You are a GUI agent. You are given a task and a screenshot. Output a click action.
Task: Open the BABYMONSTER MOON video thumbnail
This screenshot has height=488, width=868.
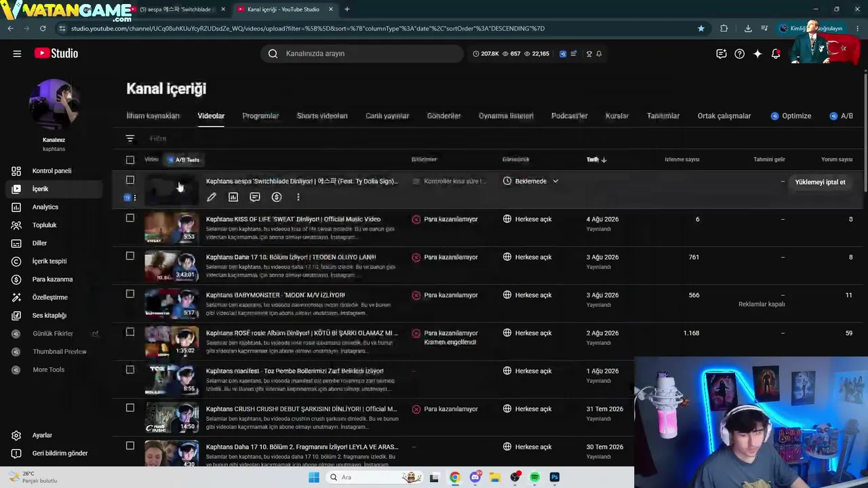click(172, 303)
